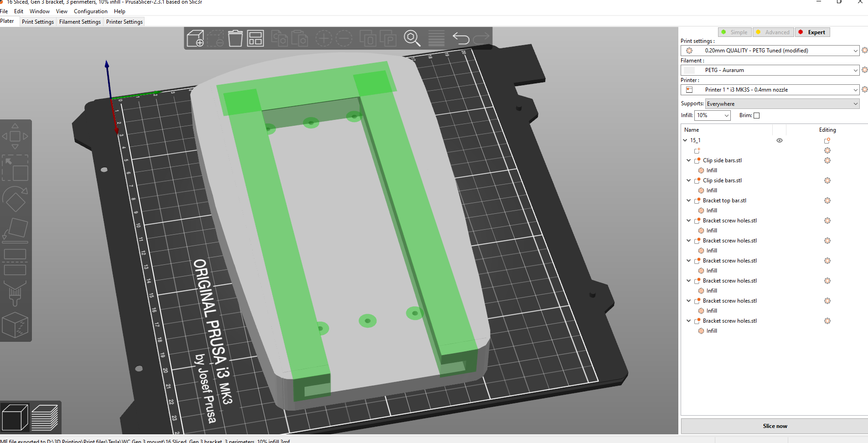868x443 pixels.
Task: Select the Paint-on supports brush tool
Action: pos(15,294)
